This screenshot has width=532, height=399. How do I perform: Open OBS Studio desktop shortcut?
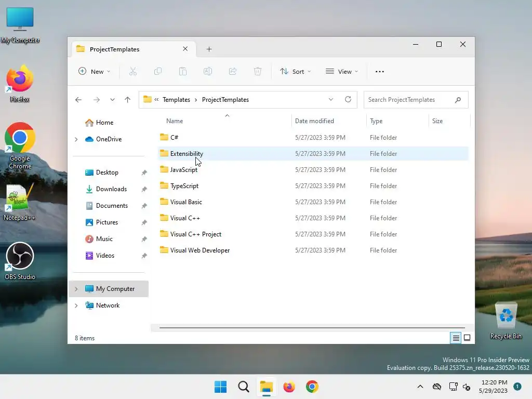[x=20, y=261]
